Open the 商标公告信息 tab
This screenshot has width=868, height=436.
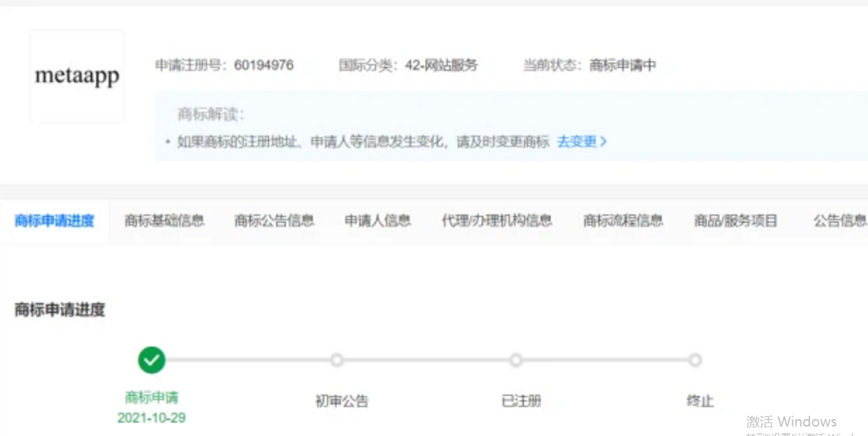tap(274, 220)
